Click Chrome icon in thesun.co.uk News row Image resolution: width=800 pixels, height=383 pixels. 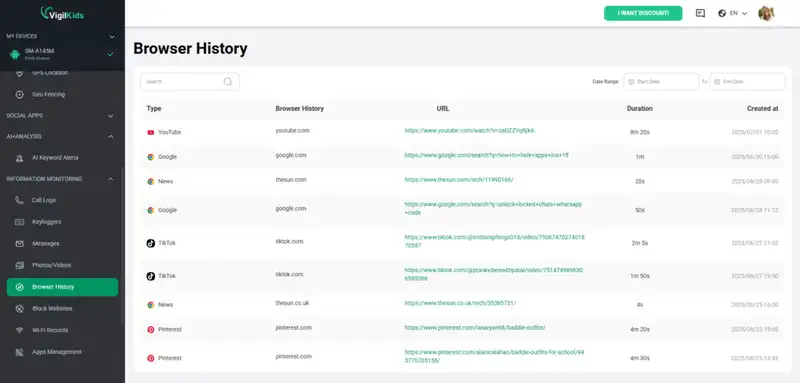click(x=151, y=304)
